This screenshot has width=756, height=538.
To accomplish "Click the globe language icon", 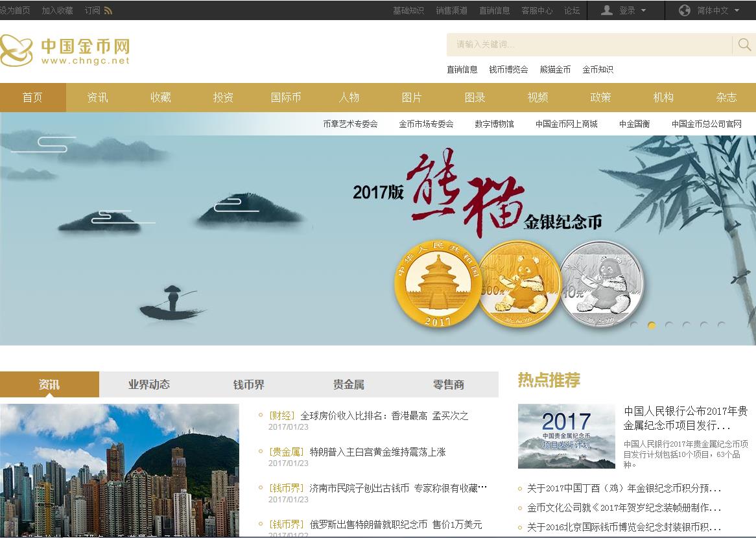I will 684,10.
